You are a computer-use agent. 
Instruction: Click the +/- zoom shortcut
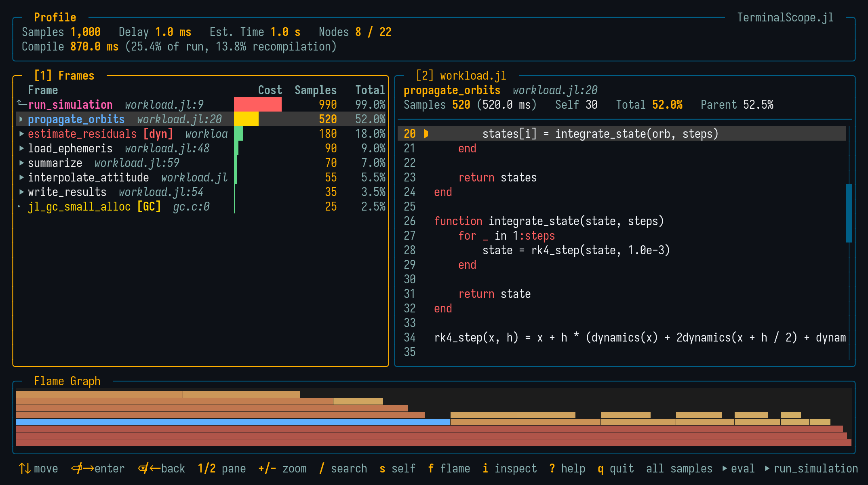[x=282, y=468]
